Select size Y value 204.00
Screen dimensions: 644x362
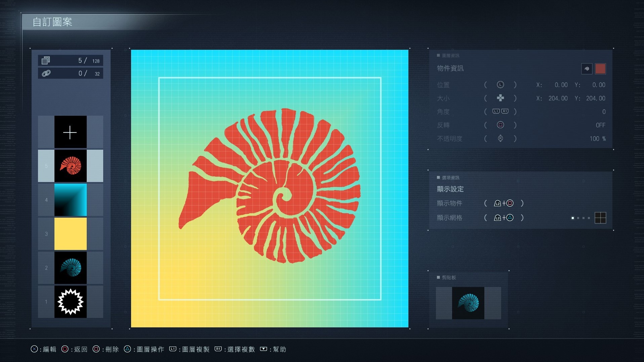coord(596,99)
